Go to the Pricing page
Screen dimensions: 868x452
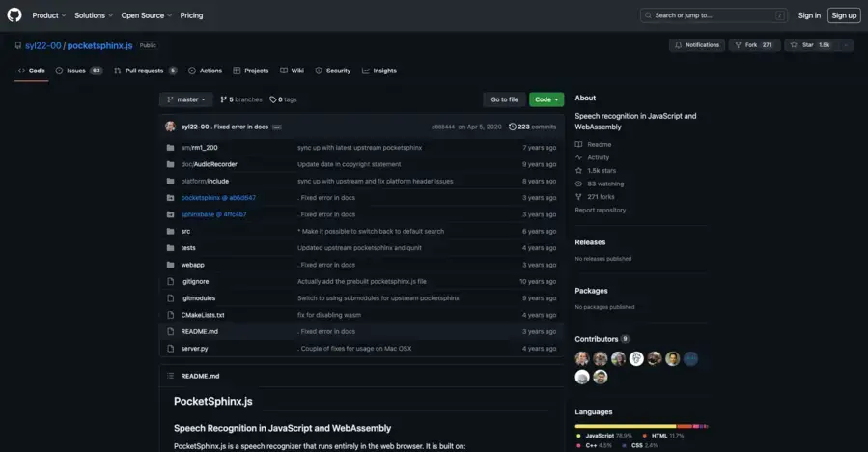coord(191,15)
